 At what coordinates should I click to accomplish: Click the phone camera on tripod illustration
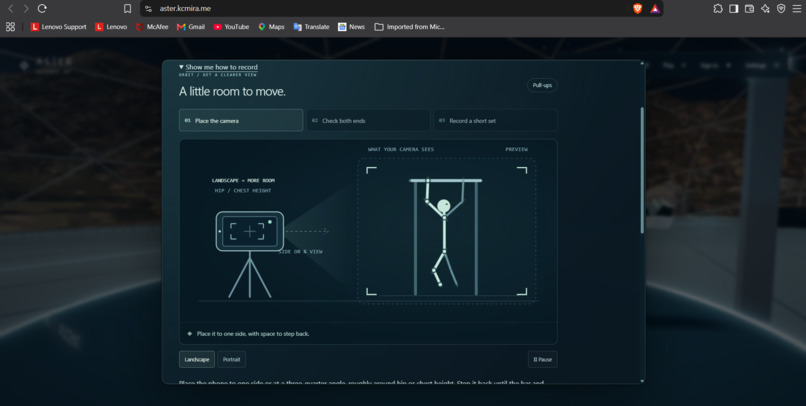pyautogui.click(x=250, y=254)
